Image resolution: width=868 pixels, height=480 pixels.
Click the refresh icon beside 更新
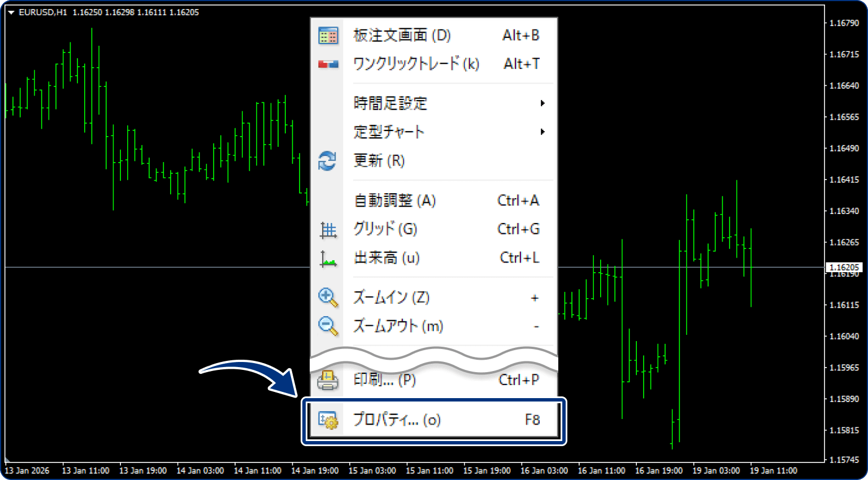pyautogui.click(x=328, y=161)
